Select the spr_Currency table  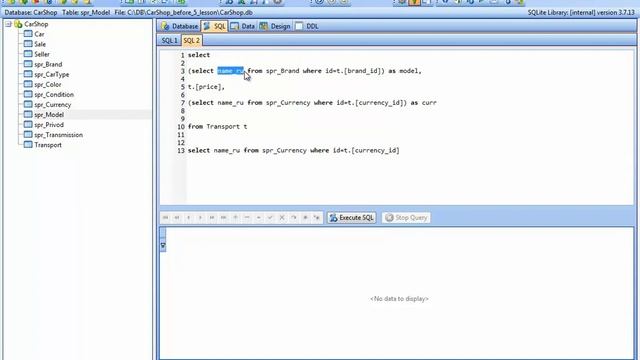click(x=53, y=104)
